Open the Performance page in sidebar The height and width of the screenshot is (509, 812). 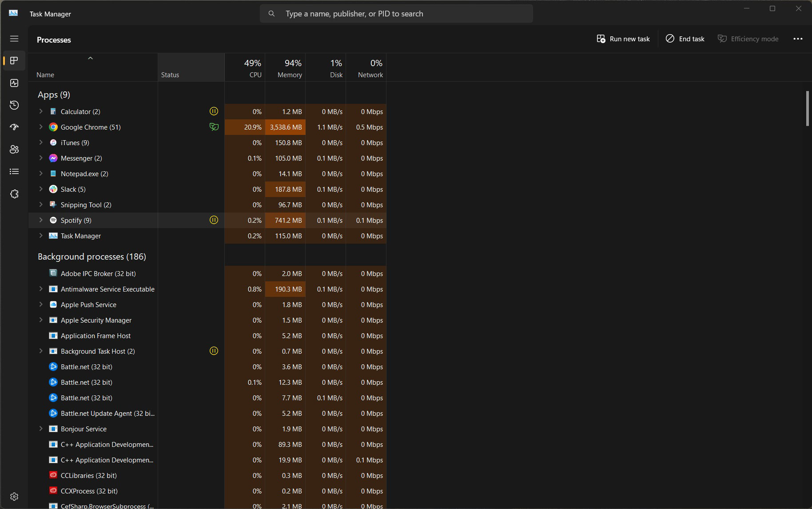(x=14, y=83)
